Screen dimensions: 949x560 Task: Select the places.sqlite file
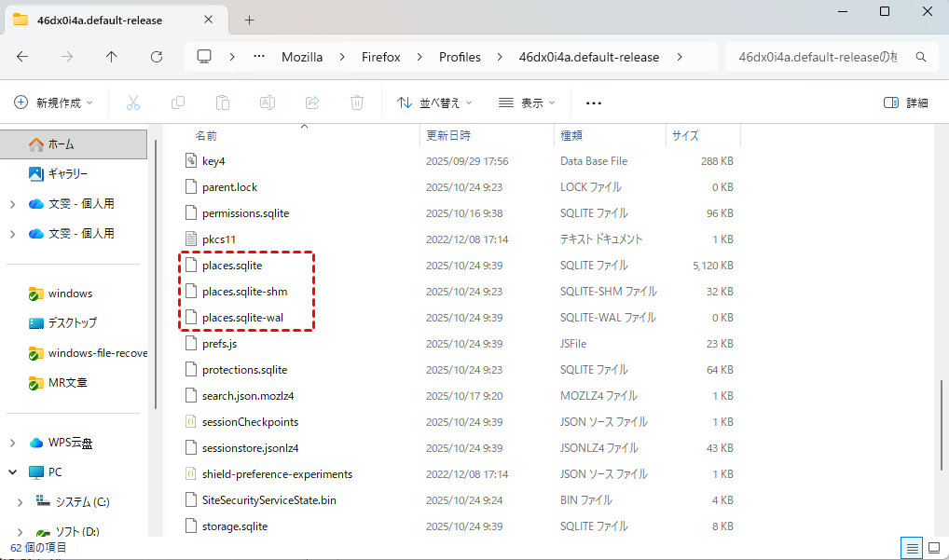pyautogui.click(x=232, y=266)
